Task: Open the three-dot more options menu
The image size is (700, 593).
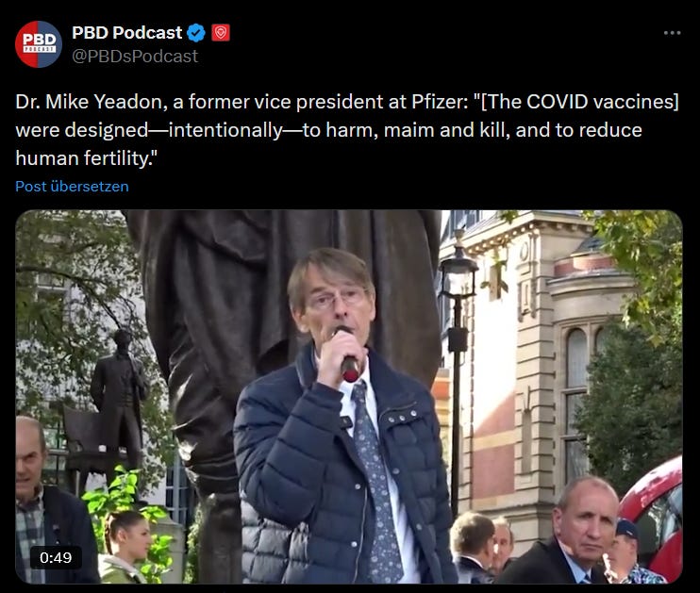Action: [x=672, y=33]
